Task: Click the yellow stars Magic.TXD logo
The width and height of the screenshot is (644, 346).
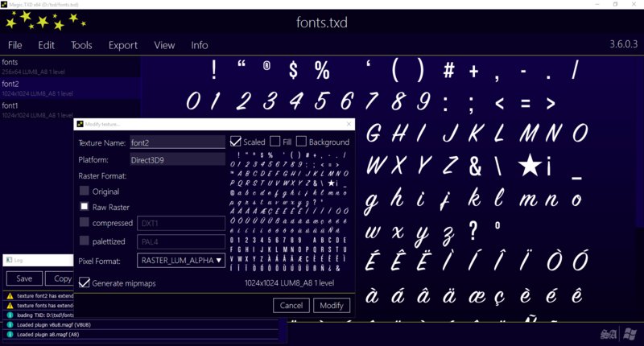Action: pyautogui.click(x=45, y=21)
